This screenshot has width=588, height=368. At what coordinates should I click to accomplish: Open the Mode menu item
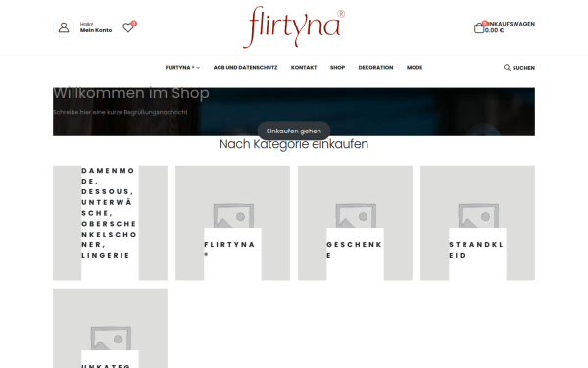415,67
